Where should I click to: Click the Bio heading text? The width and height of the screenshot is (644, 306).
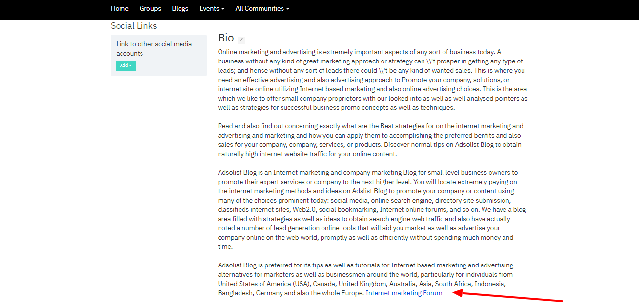pos(226,38)
